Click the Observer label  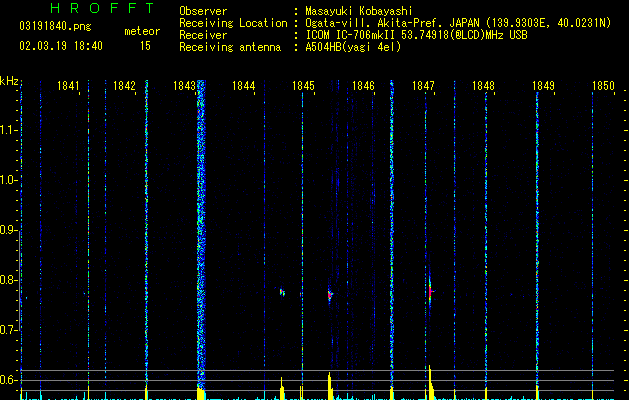point(203,11)
